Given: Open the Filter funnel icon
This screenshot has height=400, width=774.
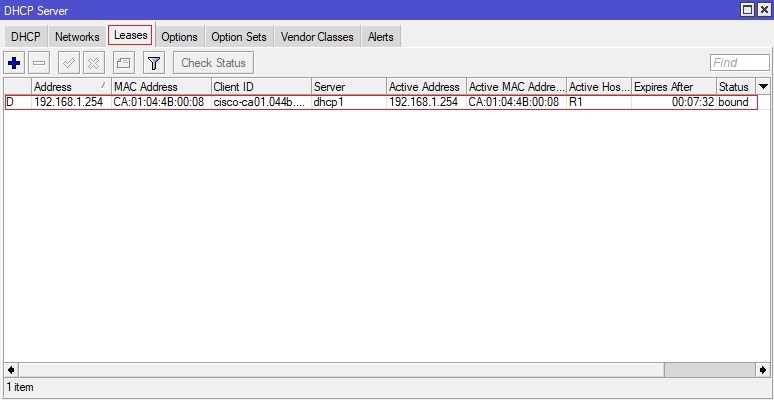Looking at the screenshot, I should [153, 63].
